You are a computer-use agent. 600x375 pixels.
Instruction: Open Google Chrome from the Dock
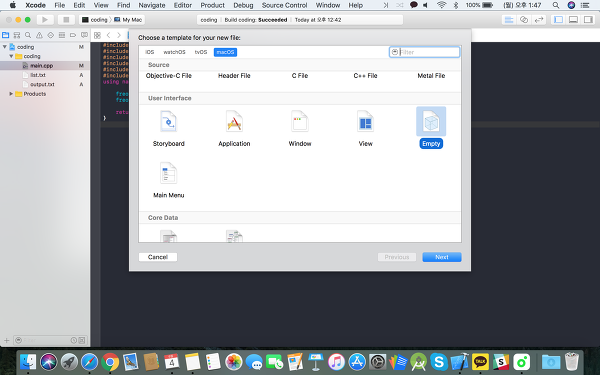(110, 362)
